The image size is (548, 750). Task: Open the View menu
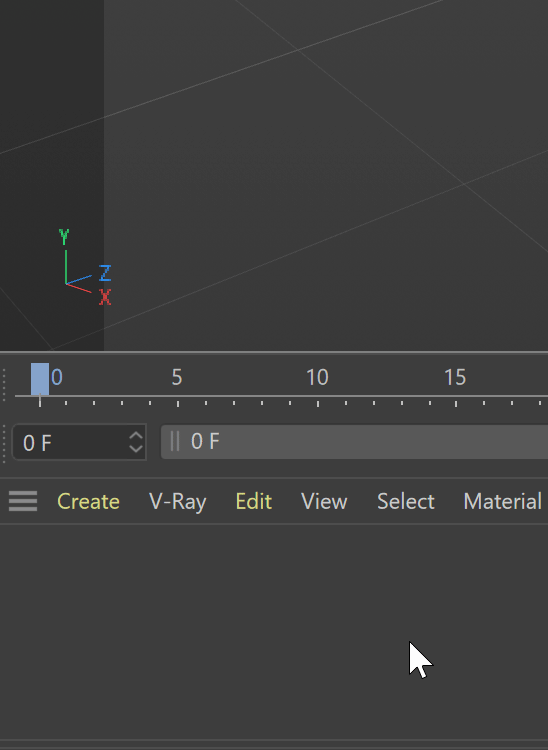tap(324, 501)
